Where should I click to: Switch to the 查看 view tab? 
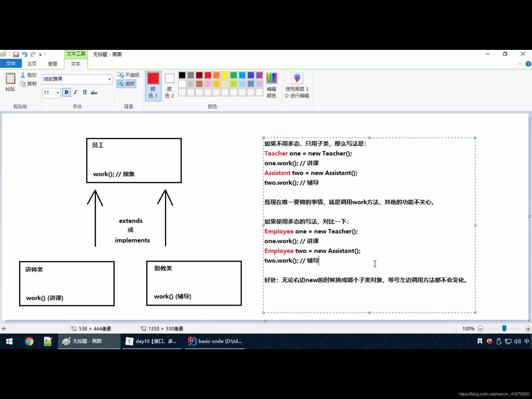tap(52, 64)
